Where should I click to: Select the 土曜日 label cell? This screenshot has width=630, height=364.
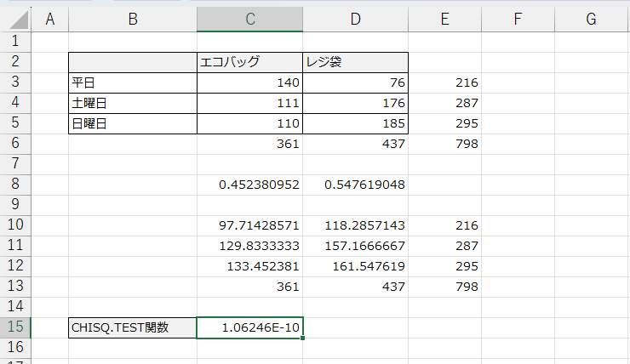(132, 103)
